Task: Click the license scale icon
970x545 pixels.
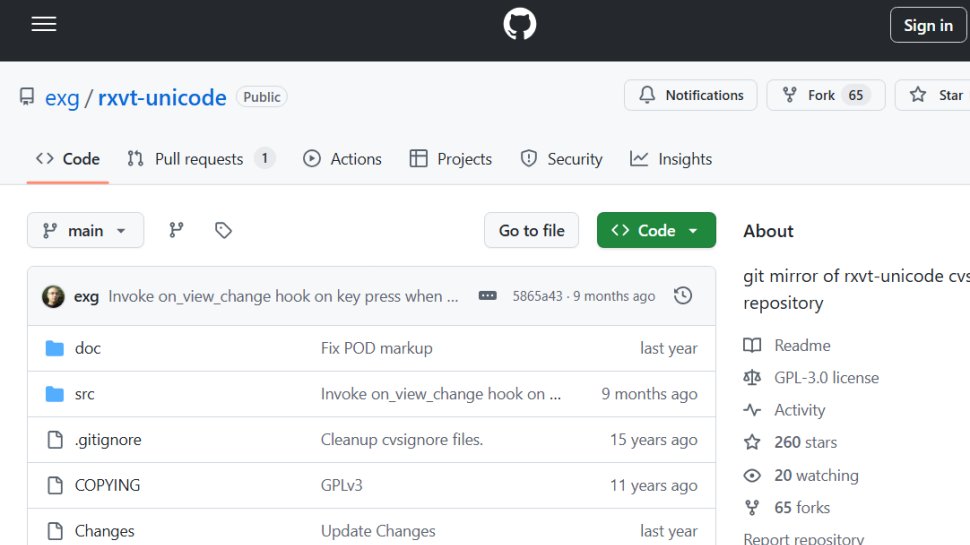Action: (x=752, y=377)
